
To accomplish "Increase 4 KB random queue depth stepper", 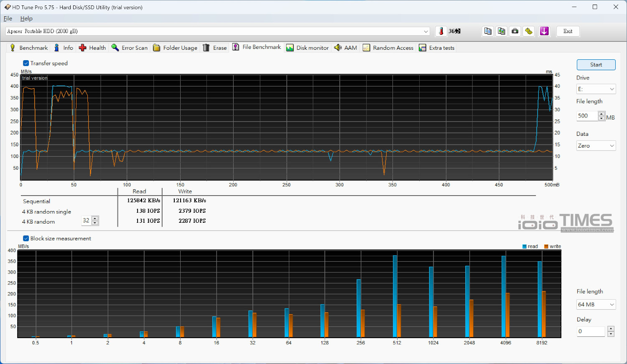I will coord(95,218).
